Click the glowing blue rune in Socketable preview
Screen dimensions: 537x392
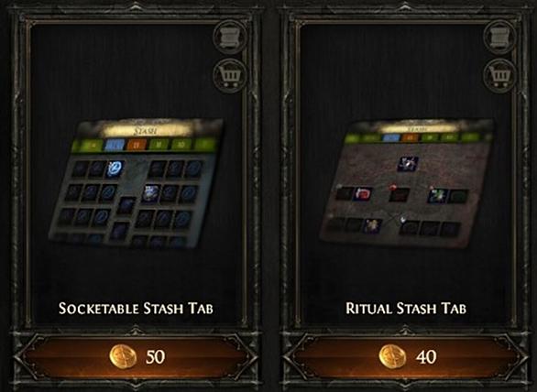point(115,169)
